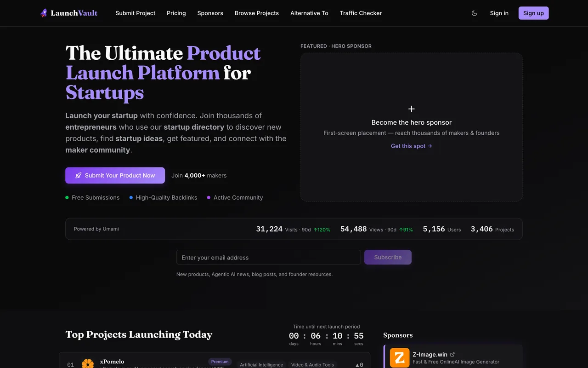Image resolution: width=588 pixels, height=368 pixels.
Task: Click the Z-Image.win sponsor logo
Action: tap(400, 358)
